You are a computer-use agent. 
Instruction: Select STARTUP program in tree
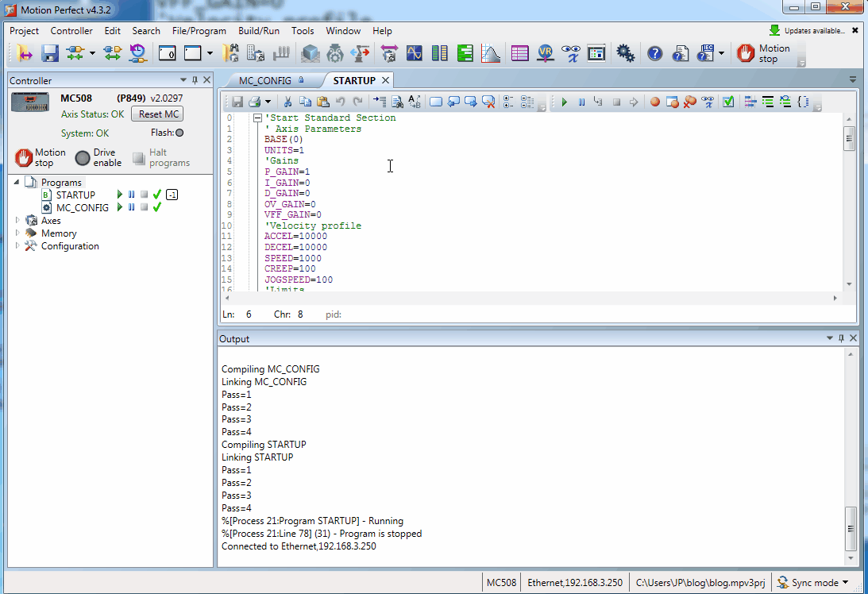click(x=75, y=195)
